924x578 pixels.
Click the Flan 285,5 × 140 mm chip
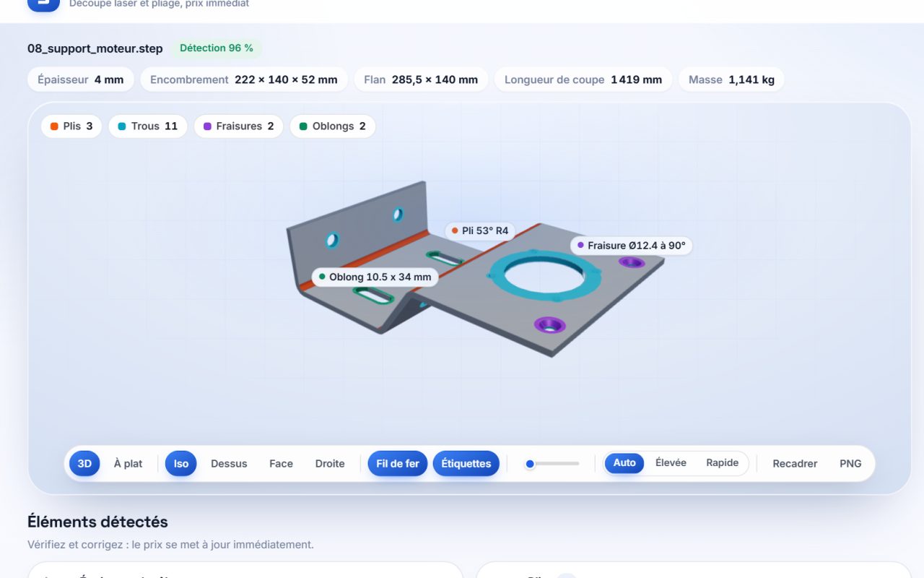(x=421, y=79)
